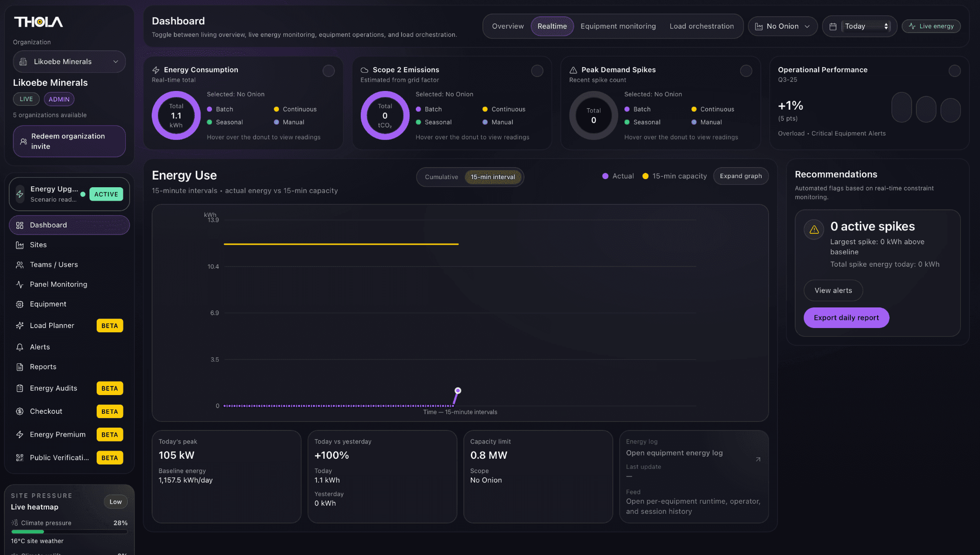The width and height of the screenshot is (980, 555).
Task: Open the Likoebe Minerals organization dropdown
Action: (69, 62)
